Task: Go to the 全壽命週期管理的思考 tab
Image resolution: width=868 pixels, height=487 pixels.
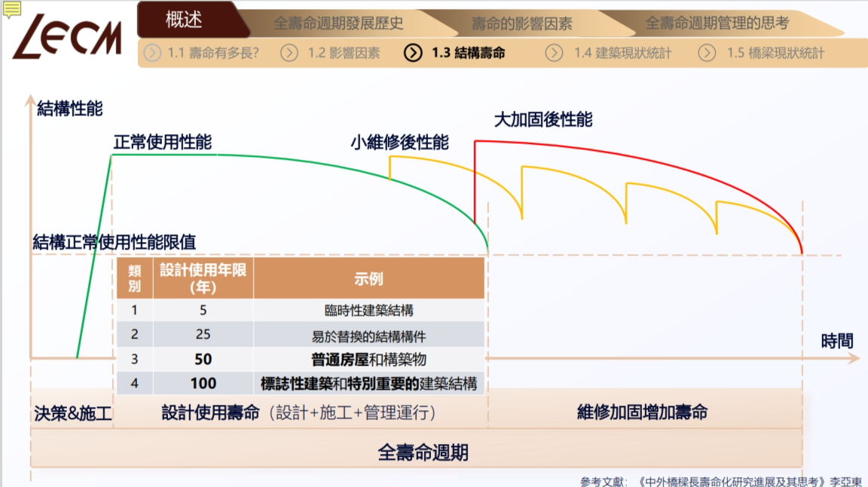Action: point(717,23)
